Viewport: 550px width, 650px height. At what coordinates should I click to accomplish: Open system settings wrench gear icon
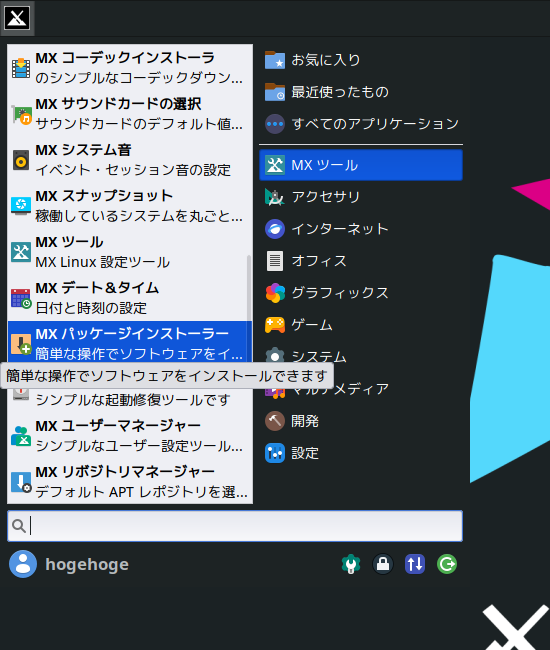[351, 564]
